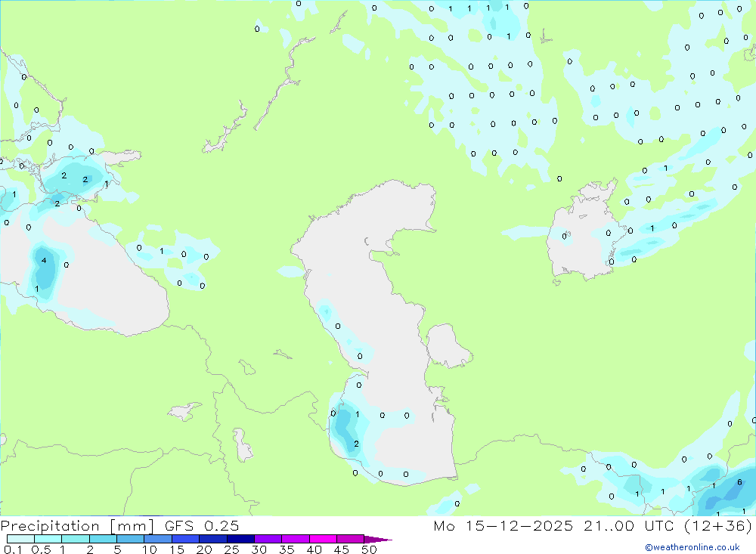Click the 0.5–1 mm legend color swatch
The width and height of the screenshot is (756, 554).
pos(48,539)
